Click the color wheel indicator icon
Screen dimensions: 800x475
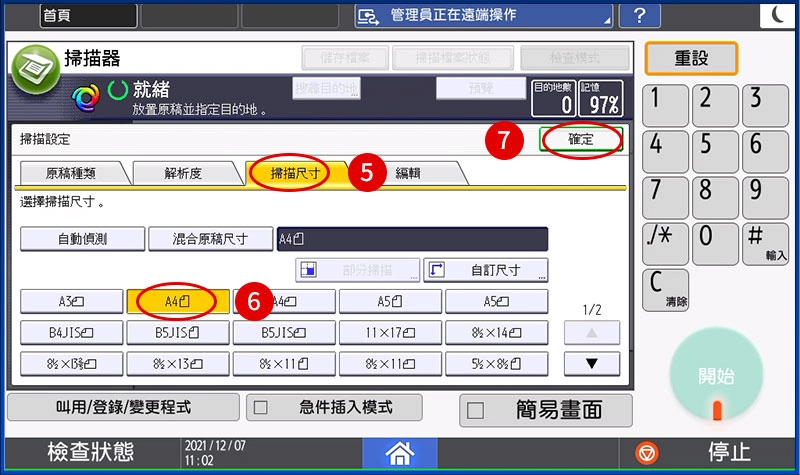(x=86, y=97)
